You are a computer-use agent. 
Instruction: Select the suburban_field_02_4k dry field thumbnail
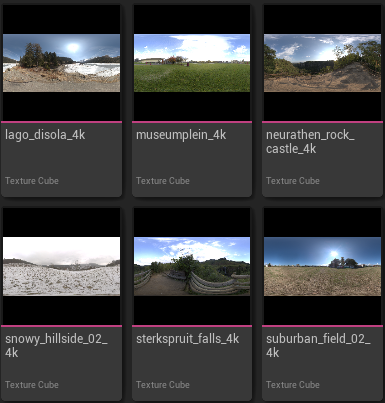(x=322, y=266)
